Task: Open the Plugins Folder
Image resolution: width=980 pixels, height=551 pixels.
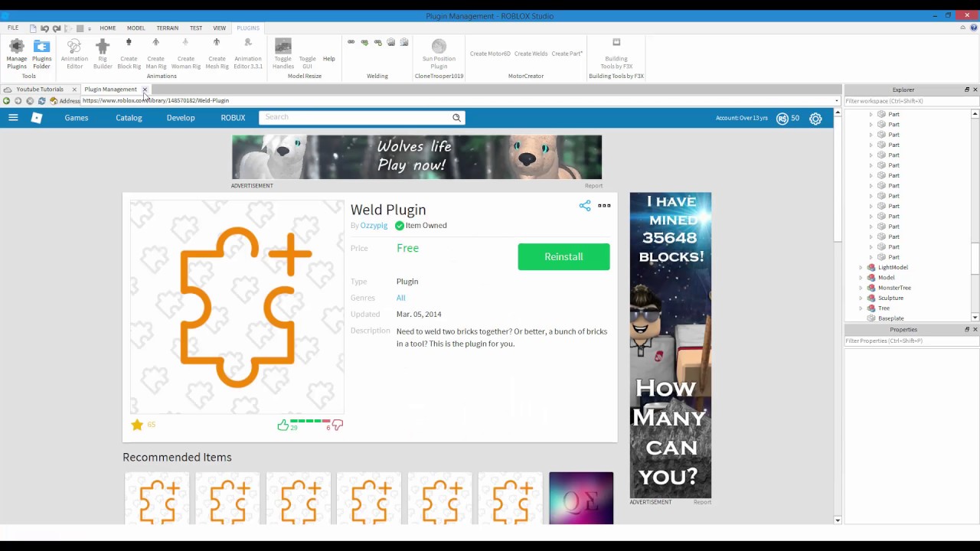Action: (42, 54)
